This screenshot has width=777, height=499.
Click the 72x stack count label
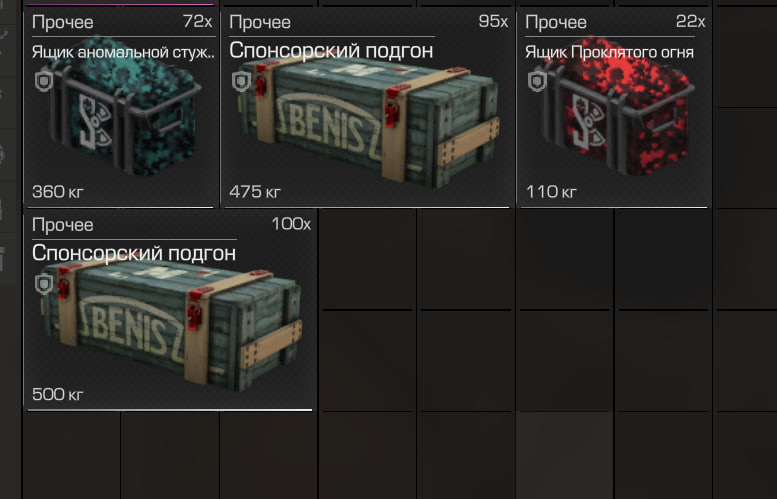pyautogui.click(x=197, y=21)
